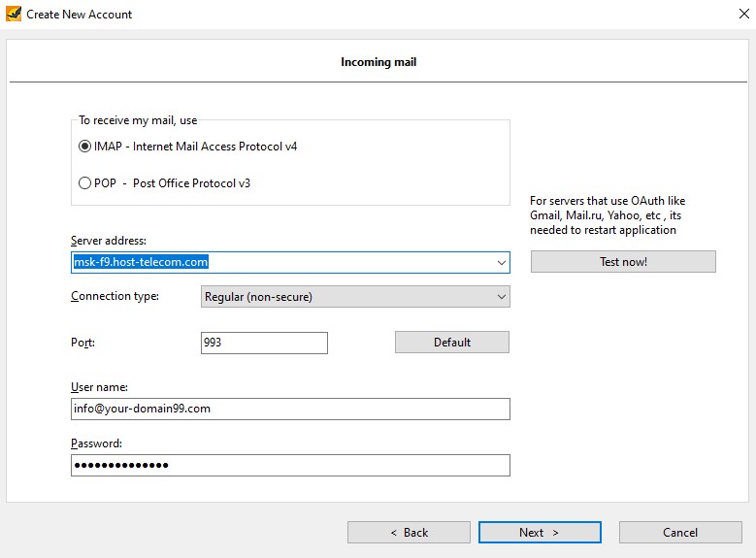Click into the Port number field
Image resolution: width=756 pixels, height=558 pixels.
click(x=264, y=343)
